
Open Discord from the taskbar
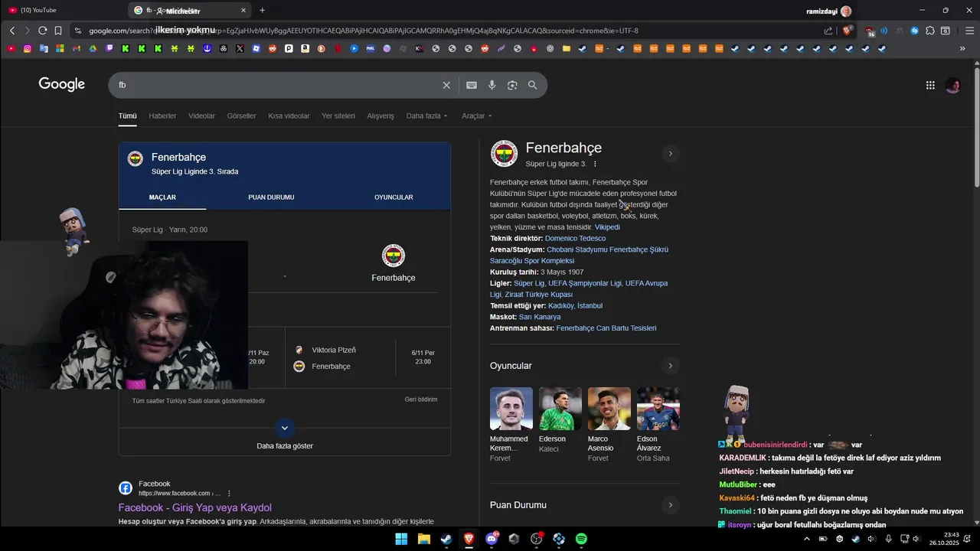point(492,539)
